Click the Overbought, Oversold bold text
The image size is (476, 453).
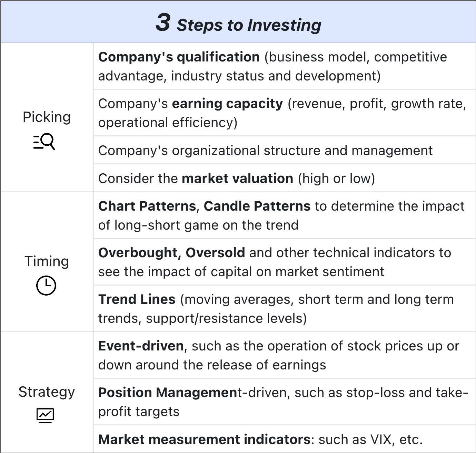point(172,253)
